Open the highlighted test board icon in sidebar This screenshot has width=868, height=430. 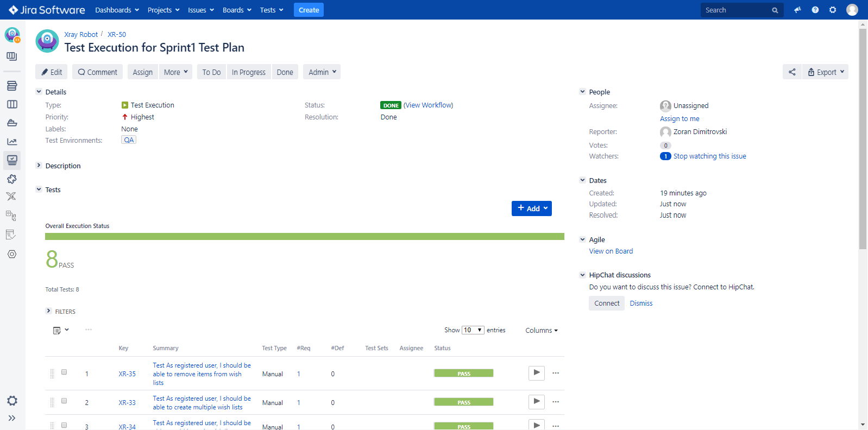click(x=12, y=160)
